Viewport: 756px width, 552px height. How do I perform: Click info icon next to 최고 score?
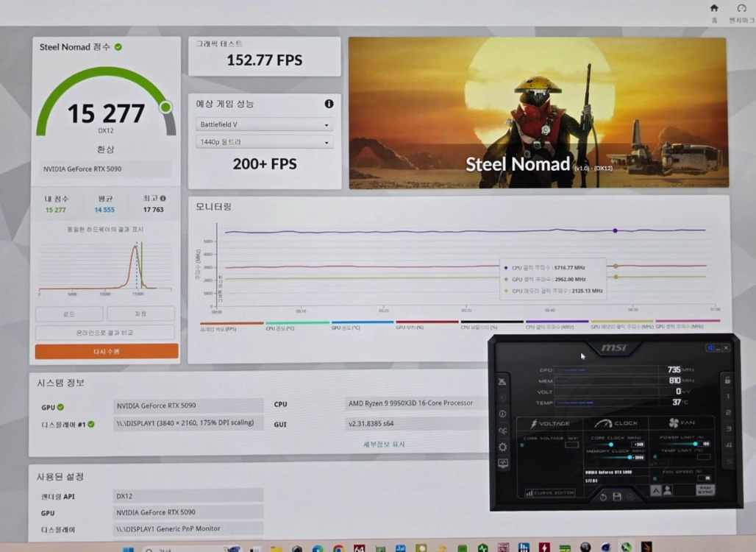pyautogui.click(x=163, y=198)
